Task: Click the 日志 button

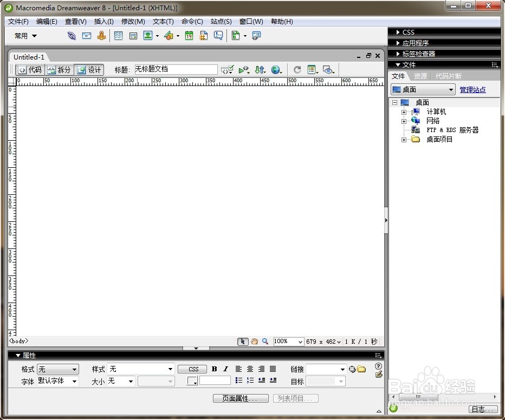Action: (x=483, y=409)
